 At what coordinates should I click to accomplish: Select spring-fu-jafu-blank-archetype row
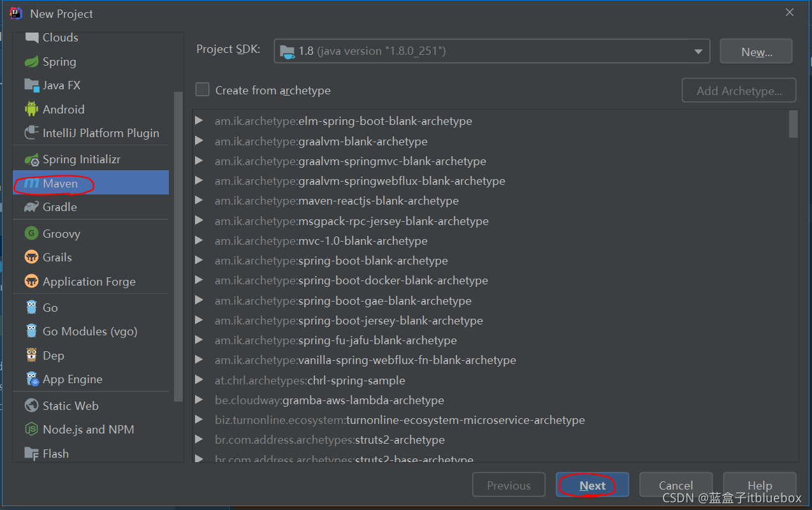point(491,340)
